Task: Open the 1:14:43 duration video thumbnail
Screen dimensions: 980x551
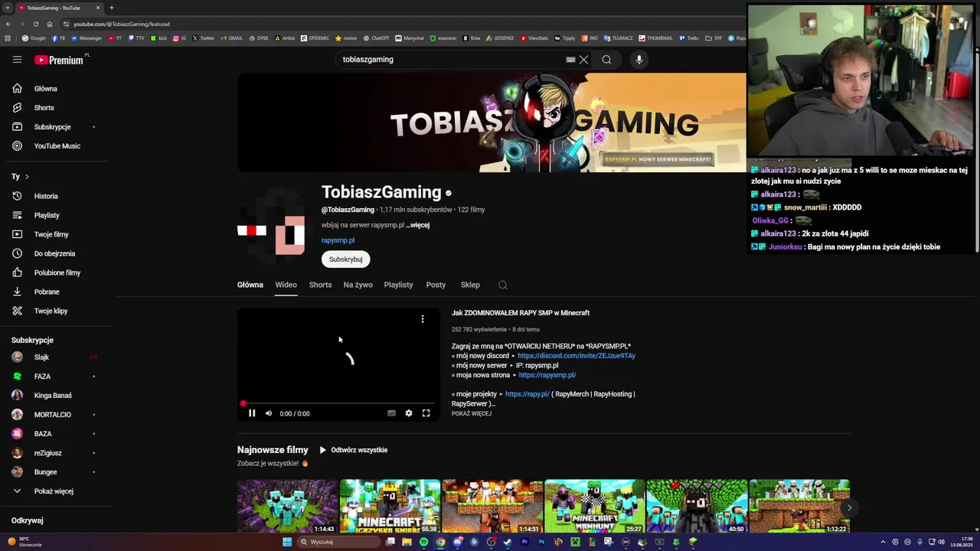Action: click(x=287, y=506)
